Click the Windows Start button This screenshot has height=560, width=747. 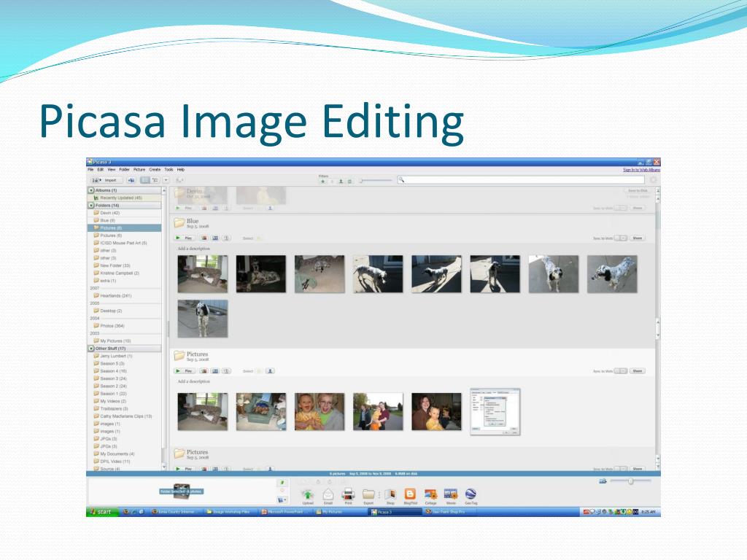[101, 512]
